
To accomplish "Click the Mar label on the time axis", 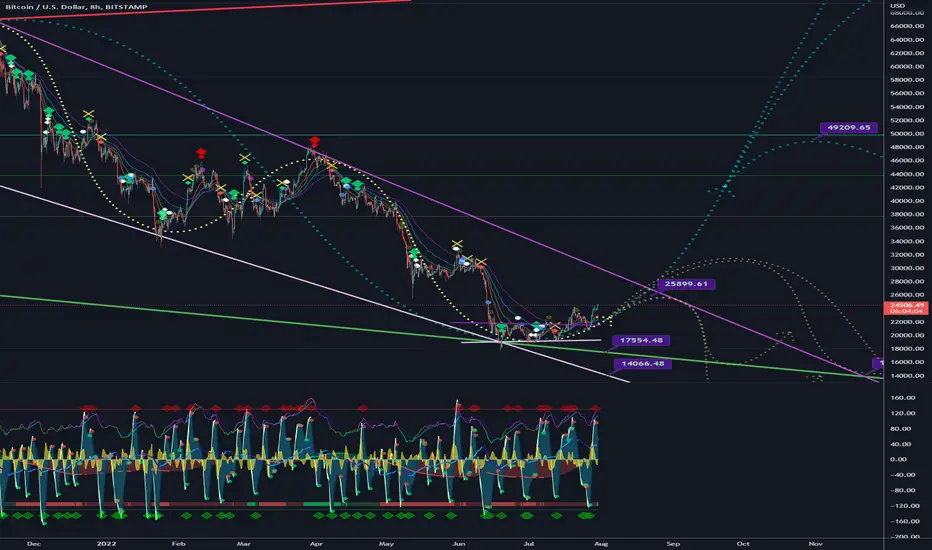I will [244, 543].
